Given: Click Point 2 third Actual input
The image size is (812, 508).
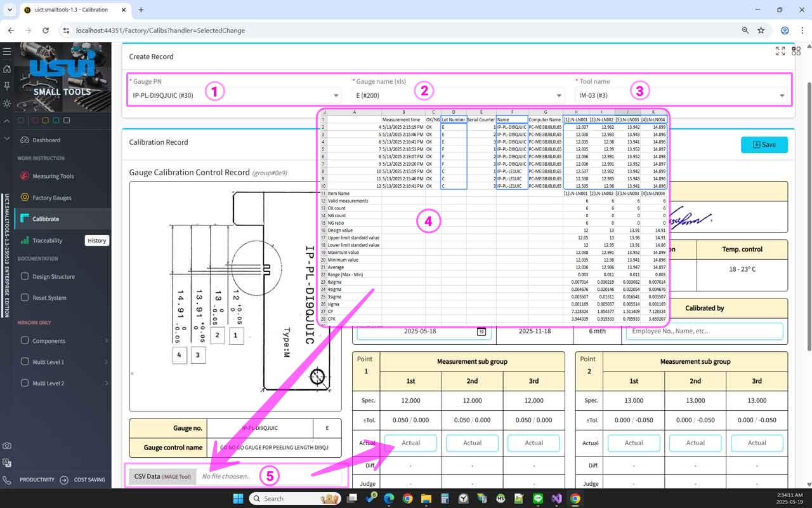Looking at the screenshot, I should [757, 443].
